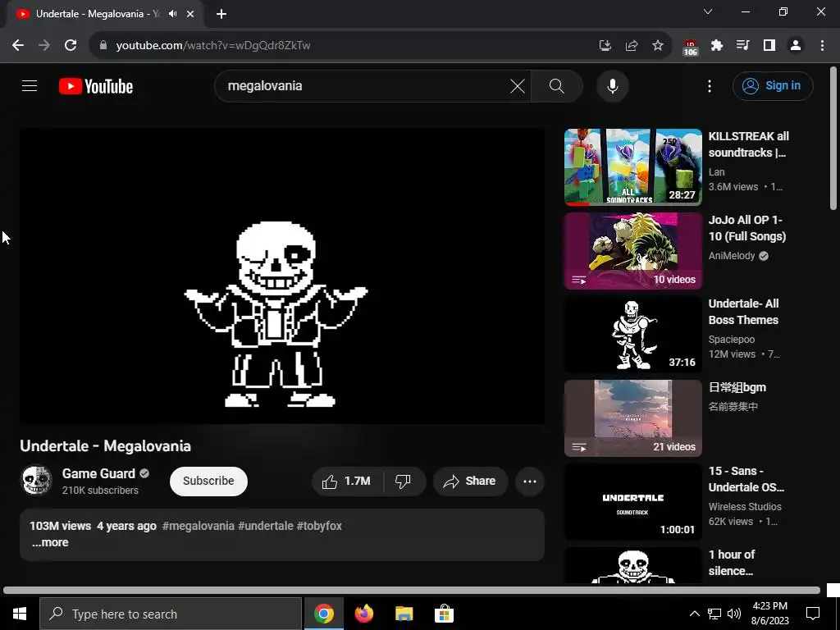Click the site lock icon
This screenshot has height=630, width=840.
(x=103, y=46)
